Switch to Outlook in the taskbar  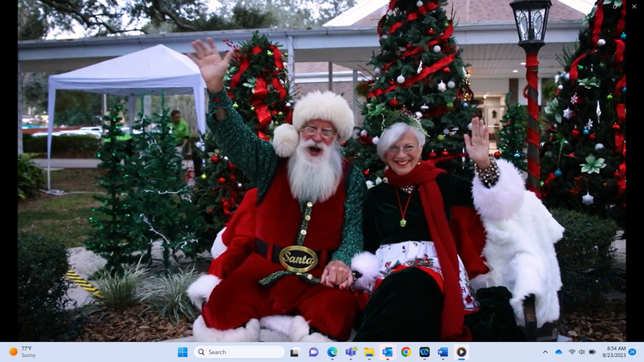click(x=387, y=352)
